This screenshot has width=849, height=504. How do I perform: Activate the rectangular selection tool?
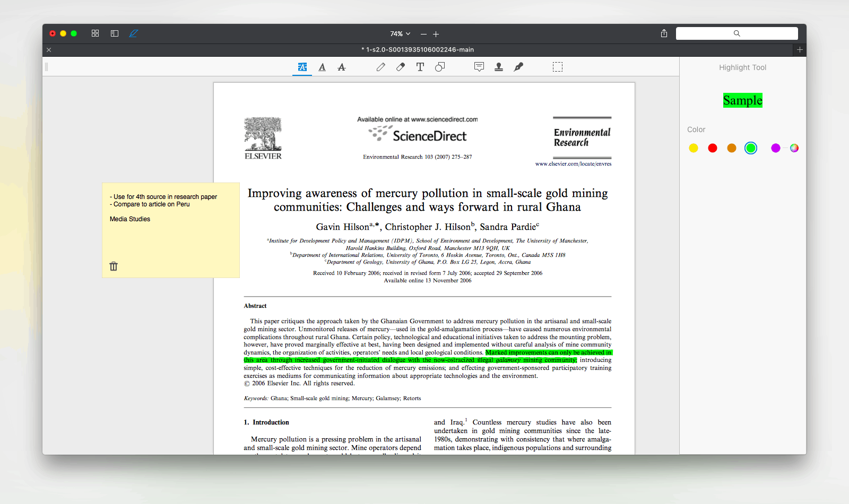tap(558, 67)
